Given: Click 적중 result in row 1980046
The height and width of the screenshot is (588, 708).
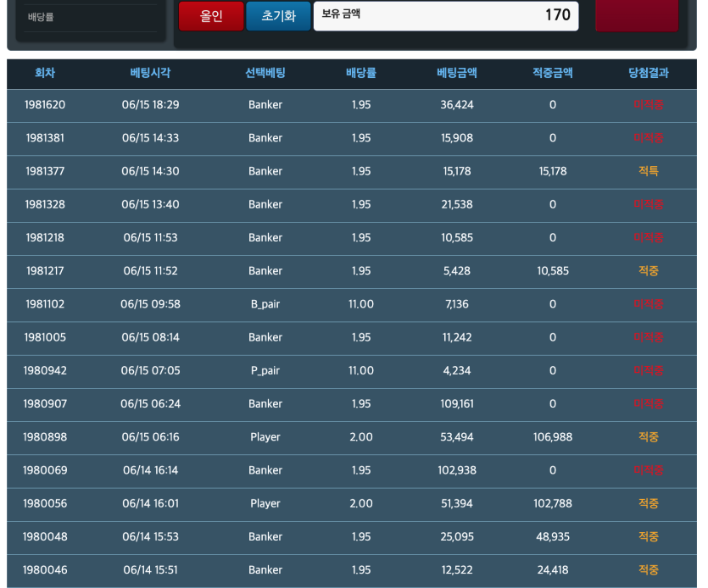Looking at the screenshot, I should point(649,570).
